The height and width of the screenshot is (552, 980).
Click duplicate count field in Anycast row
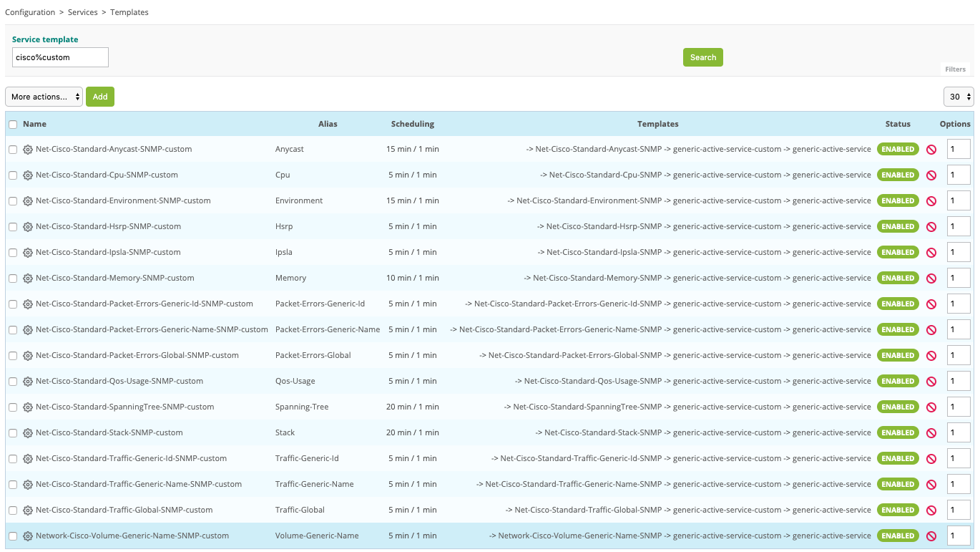pos(959,149)
